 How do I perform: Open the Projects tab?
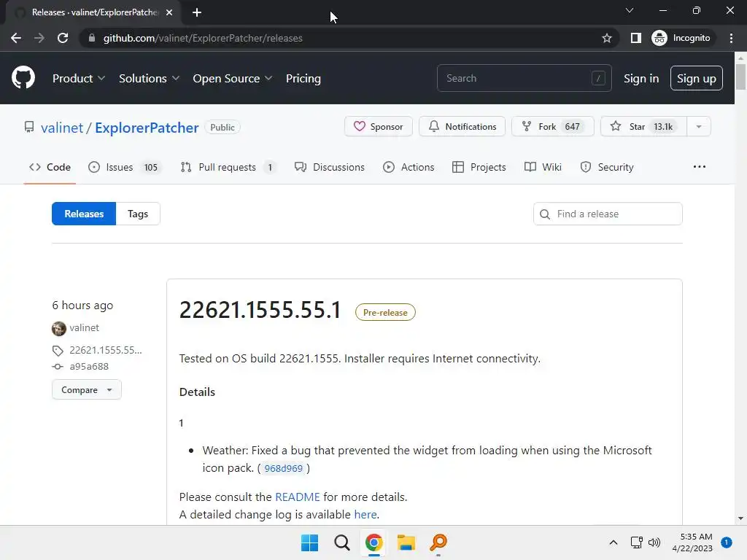(x=479, y=167)
